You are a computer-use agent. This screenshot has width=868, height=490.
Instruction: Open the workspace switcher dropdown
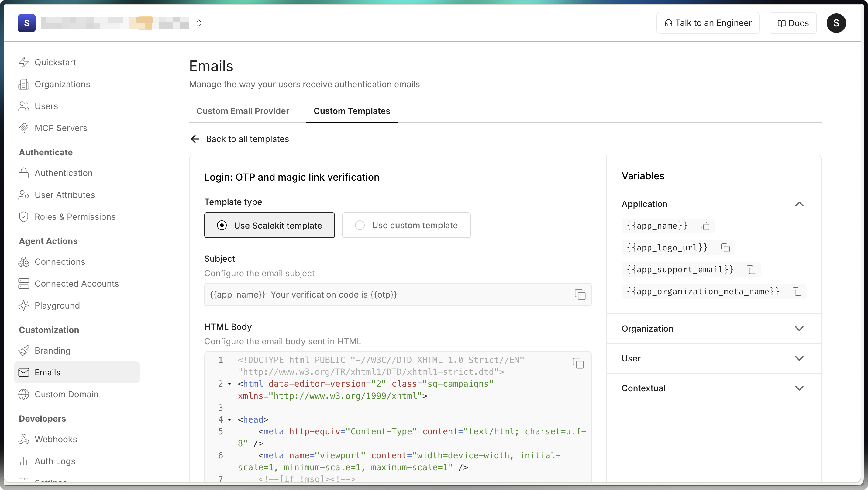(x=198, y=23)
